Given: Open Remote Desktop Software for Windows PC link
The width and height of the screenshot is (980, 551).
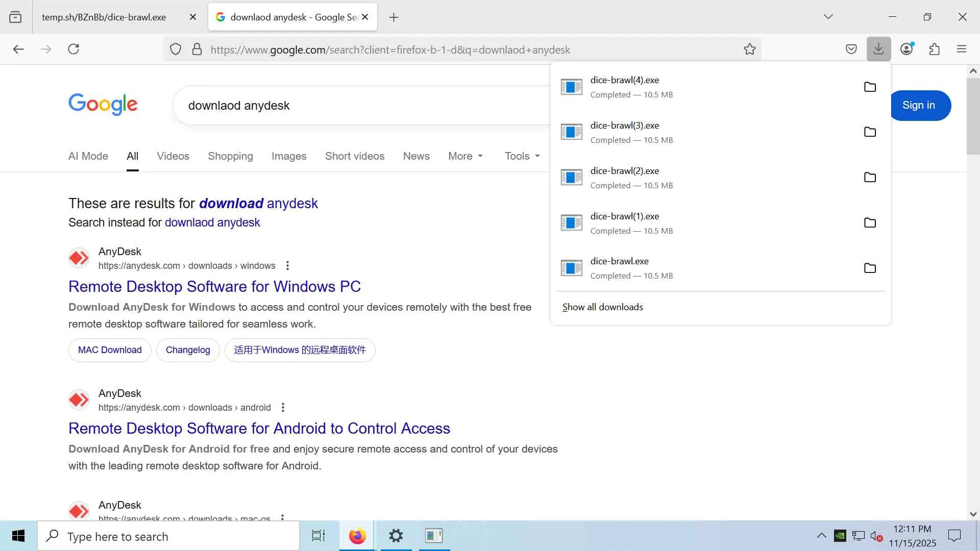Looking at the screenshot, I should [x=214, y=287].
